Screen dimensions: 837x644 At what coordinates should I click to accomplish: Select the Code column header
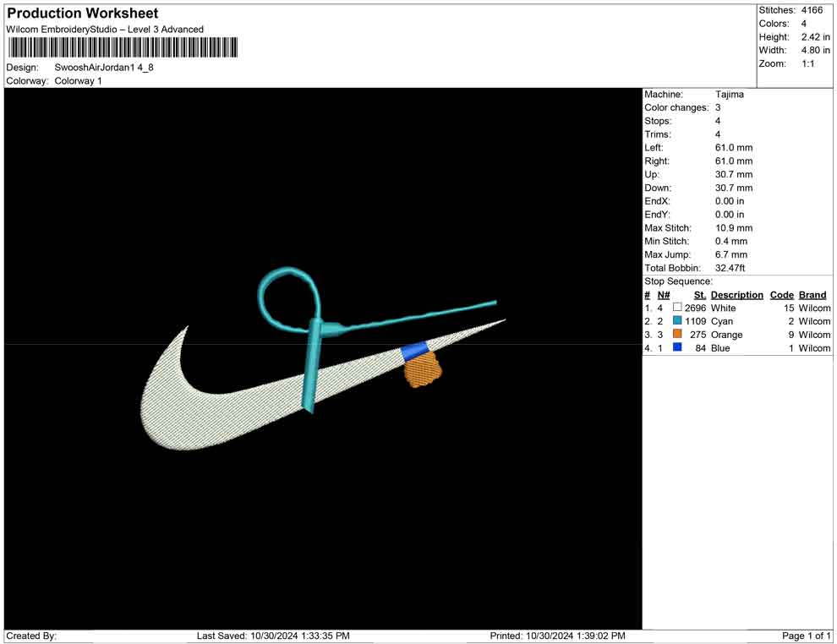point(781,295)
